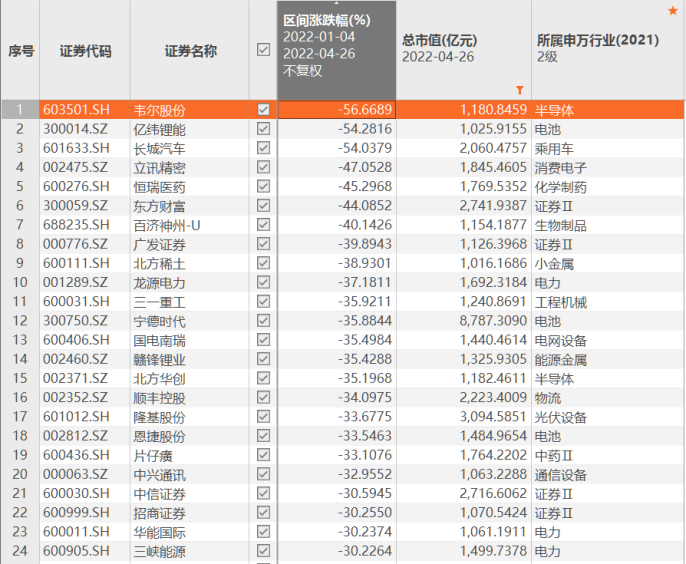Uncheck the checkbox for 韦尔股份 row
686x564 pixels.
(263, 109)
